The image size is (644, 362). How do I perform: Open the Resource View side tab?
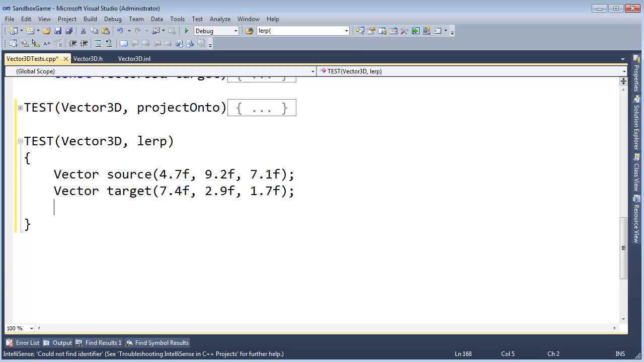636,219
